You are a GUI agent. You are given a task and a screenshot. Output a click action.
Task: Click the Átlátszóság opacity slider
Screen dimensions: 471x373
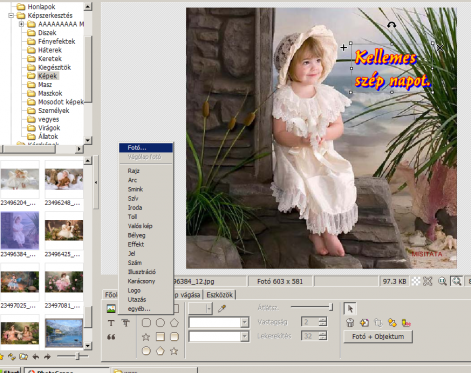click(x=312, y=307)
